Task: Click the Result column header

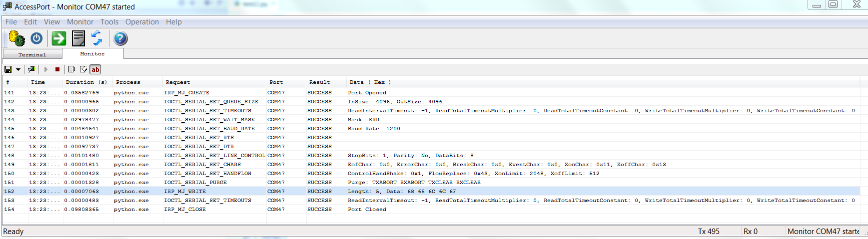Action: [326, 82]
